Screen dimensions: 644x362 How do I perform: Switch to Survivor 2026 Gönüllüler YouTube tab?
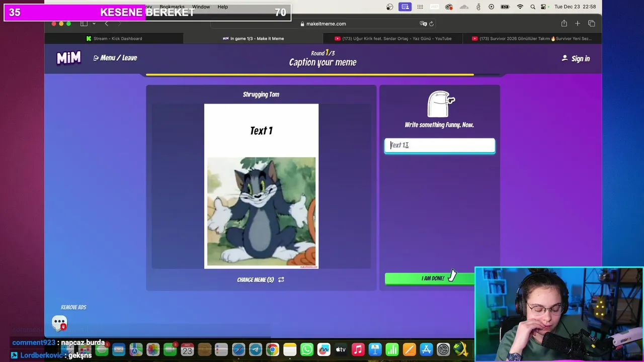click(x=532, y=38)
